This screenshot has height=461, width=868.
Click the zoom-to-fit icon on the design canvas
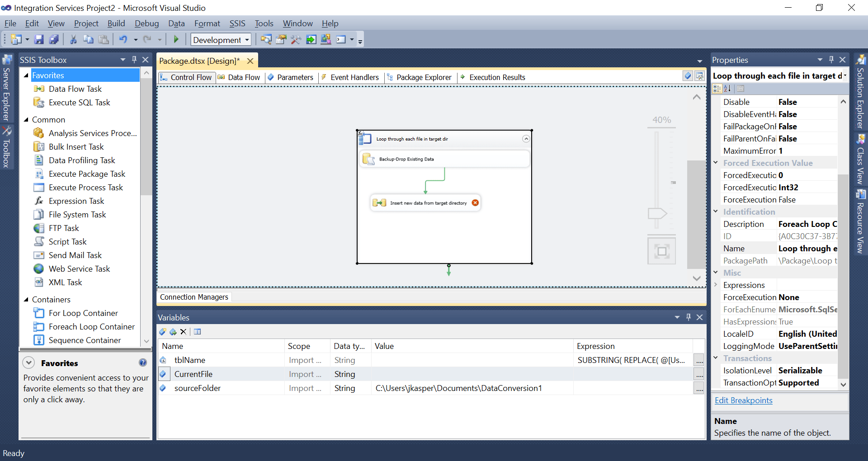tap(661, 251)
